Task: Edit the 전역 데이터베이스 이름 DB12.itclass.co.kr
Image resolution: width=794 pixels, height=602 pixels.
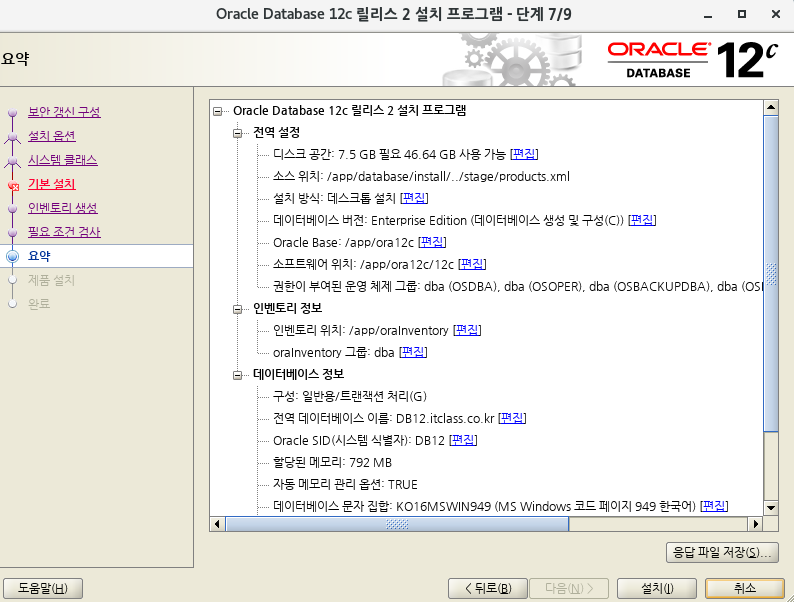Action: pos(512,418)
